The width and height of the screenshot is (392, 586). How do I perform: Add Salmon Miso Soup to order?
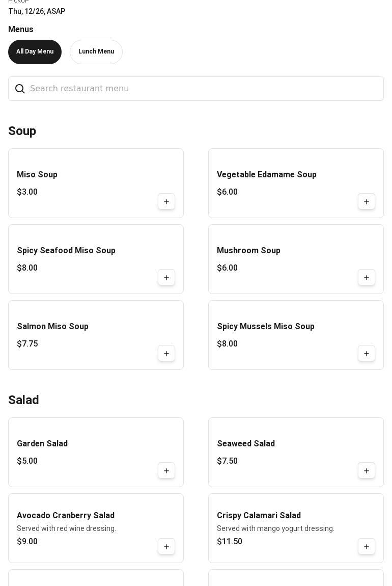click(x=166, y=354)
